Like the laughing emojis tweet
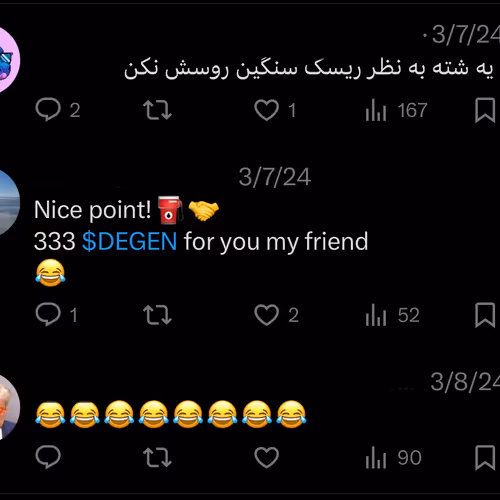 coord(266,457)
